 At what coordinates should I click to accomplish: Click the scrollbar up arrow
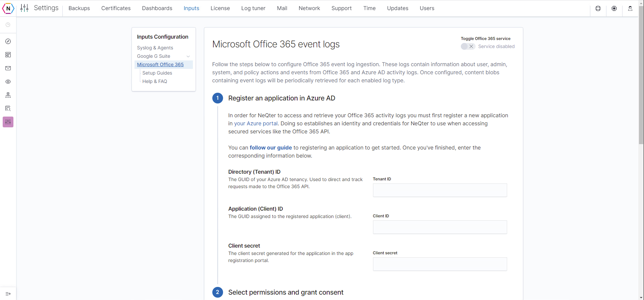pyautogui.click(x=641, y=2)
